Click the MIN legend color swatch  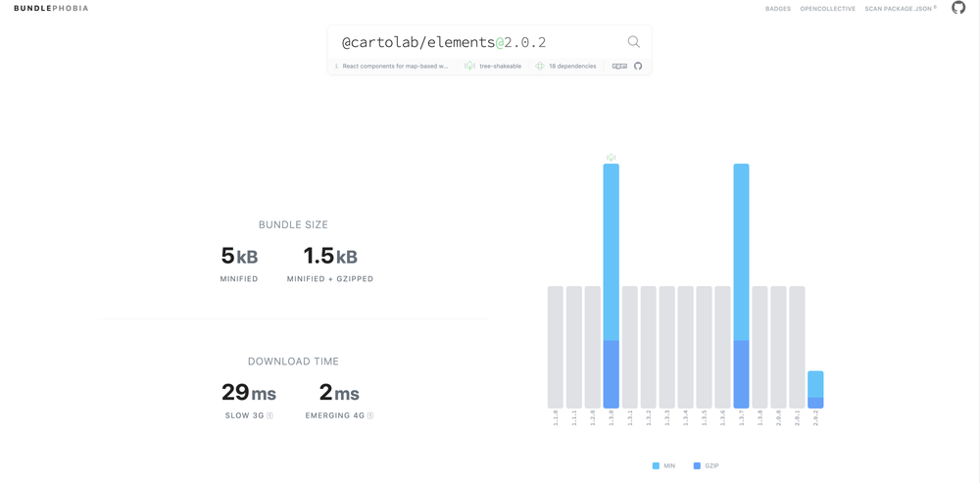pos(656,465)
